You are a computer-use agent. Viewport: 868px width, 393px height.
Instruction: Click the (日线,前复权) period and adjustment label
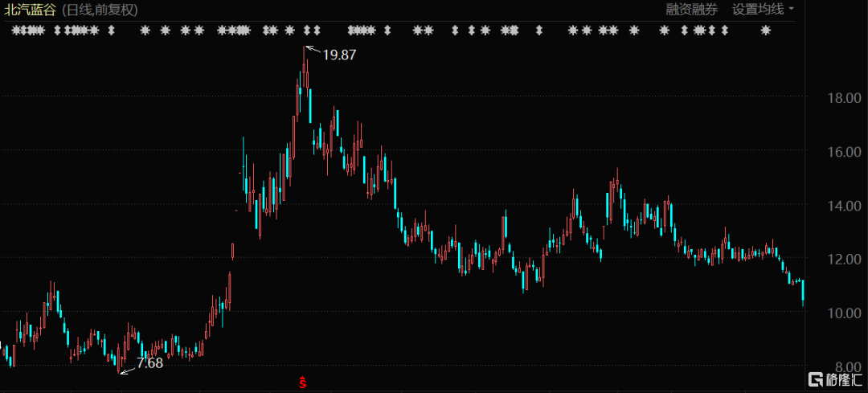pos(99,10)
